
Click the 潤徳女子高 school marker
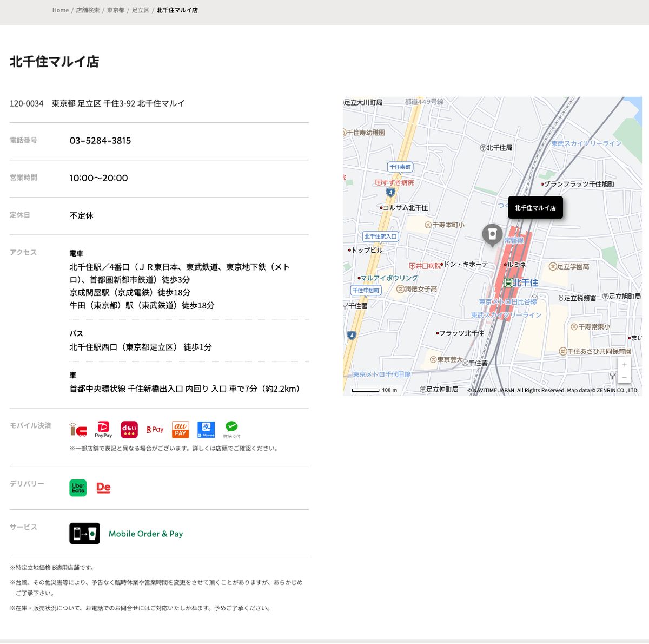(x=400, y=289)
